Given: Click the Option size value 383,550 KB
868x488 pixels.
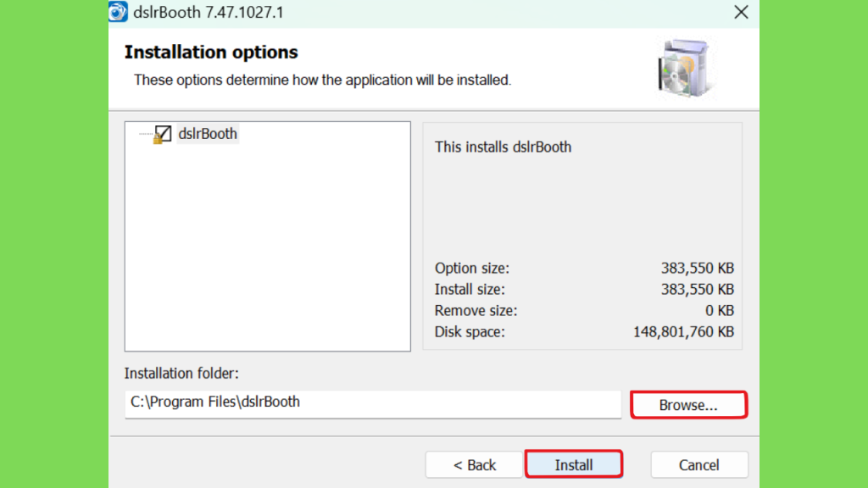Looking at the screenshot, I should pyautogui.click(x=697, y=269).
